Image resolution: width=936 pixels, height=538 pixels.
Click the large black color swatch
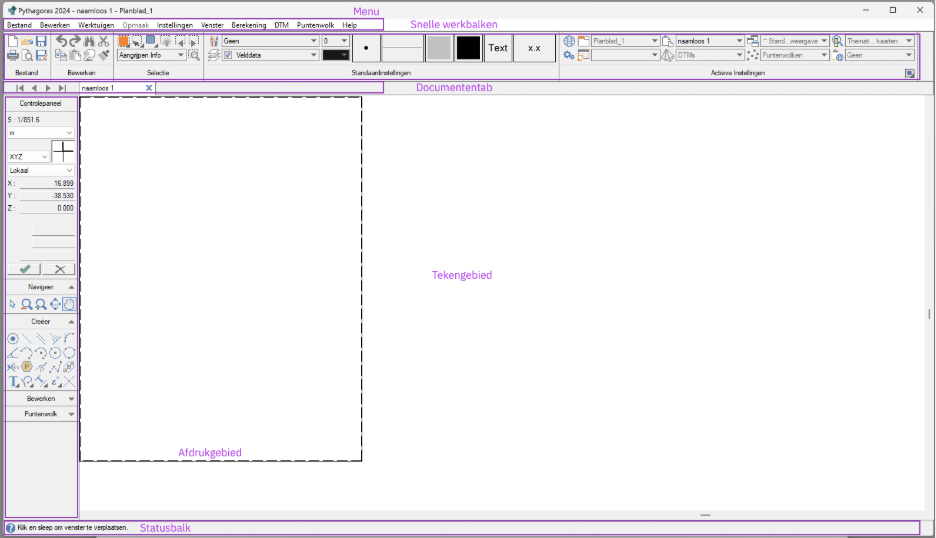pyautogui.click(x=468, y=48)
